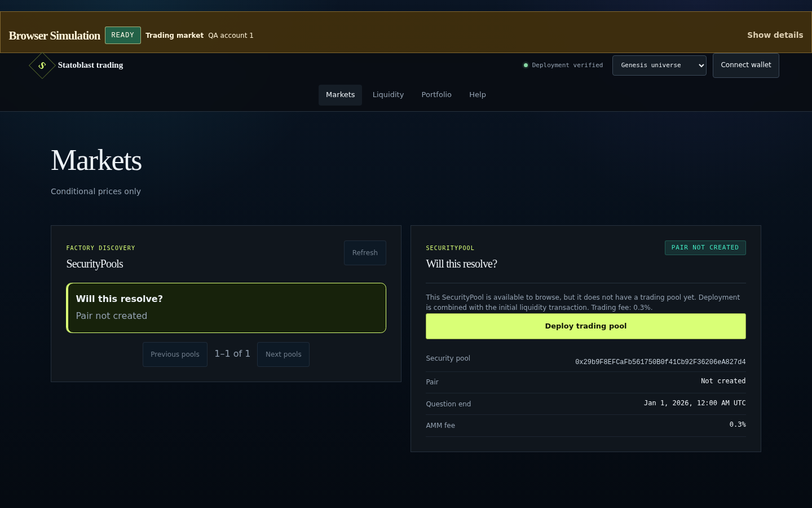Click the AMM fee value 0.3%
The image size is (812, 508).
(738, 424)
